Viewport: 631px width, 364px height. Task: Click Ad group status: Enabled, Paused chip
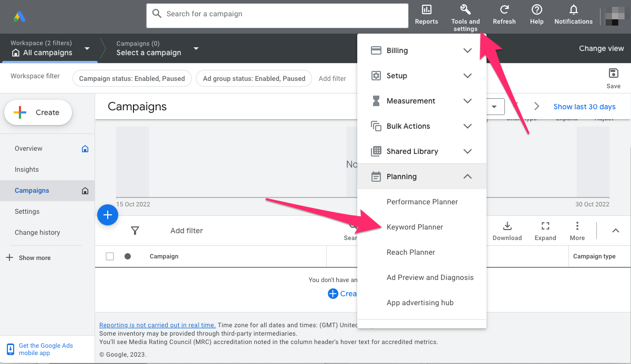pos(254,79)
